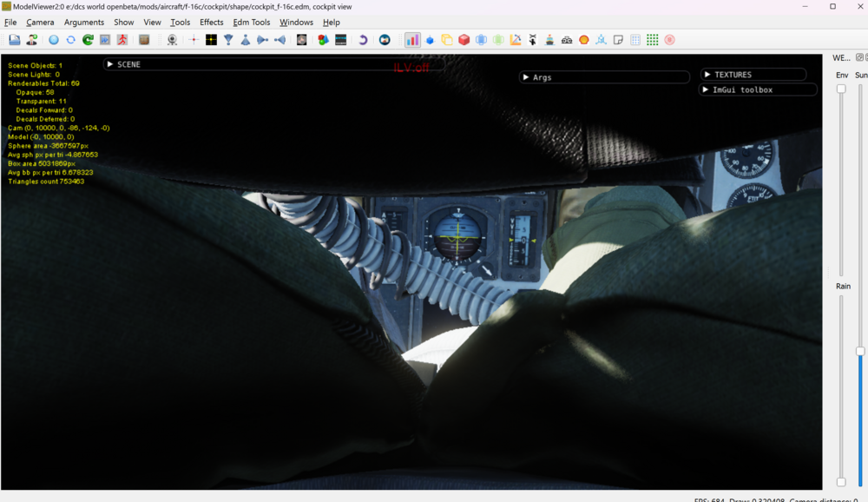This screenshot has width=868, height=502.
Task: Open the Camera menu
Action: (x=40, y=23)
